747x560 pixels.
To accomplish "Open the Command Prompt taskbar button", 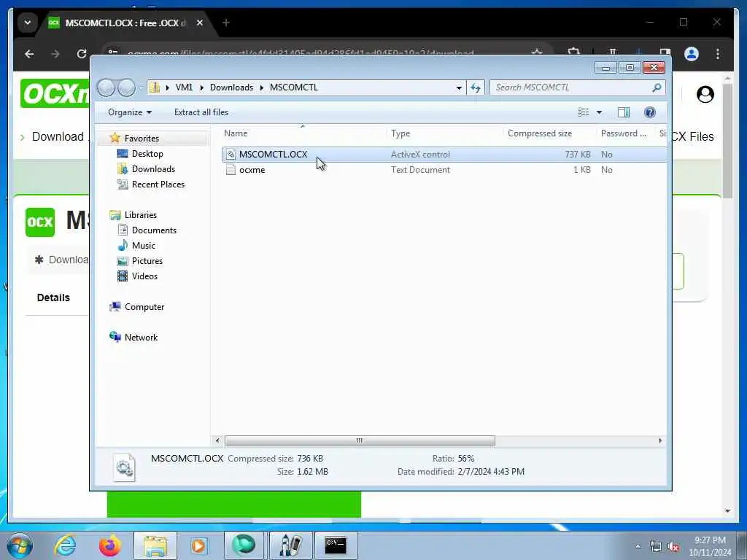I will pos(336,545).
